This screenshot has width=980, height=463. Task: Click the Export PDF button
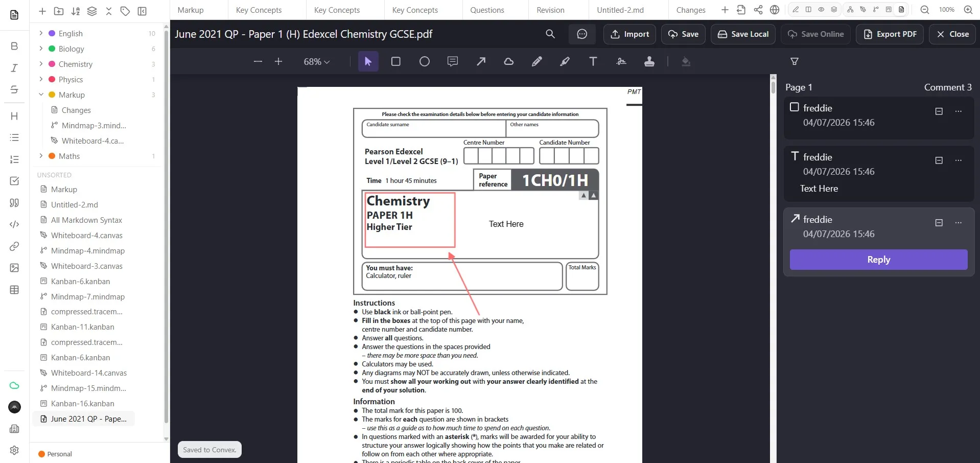[890, 34]
